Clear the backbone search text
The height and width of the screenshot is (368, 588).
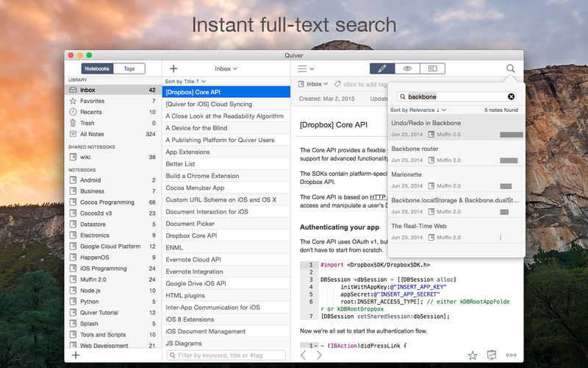(x=511, y=96)
